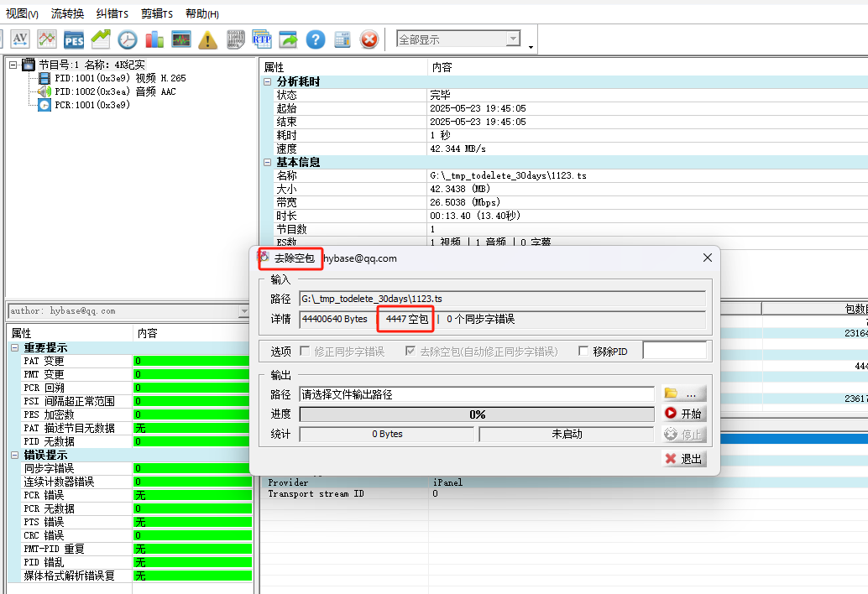
Task: Browse output folder with folder button
Action: click(683, 393)
